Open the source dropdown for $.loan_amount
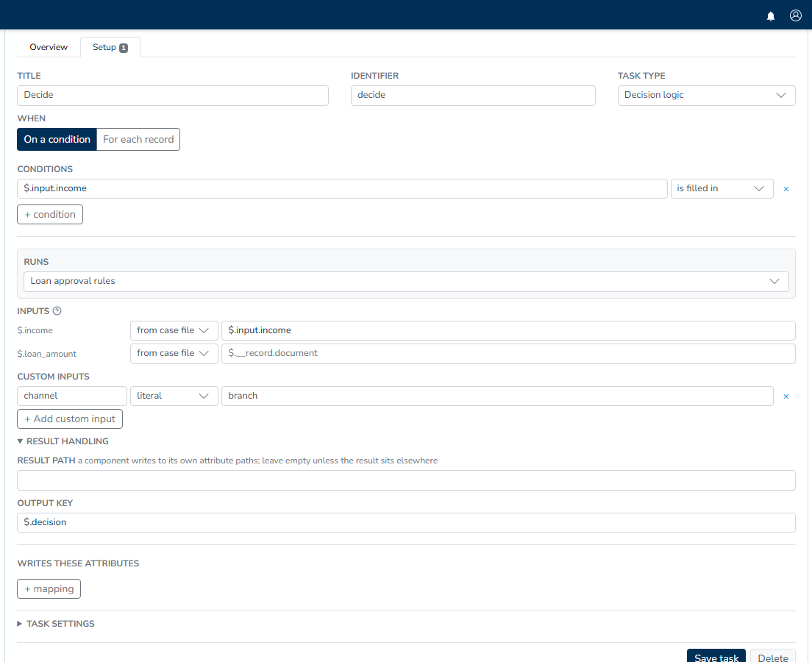 pos(174,353)
